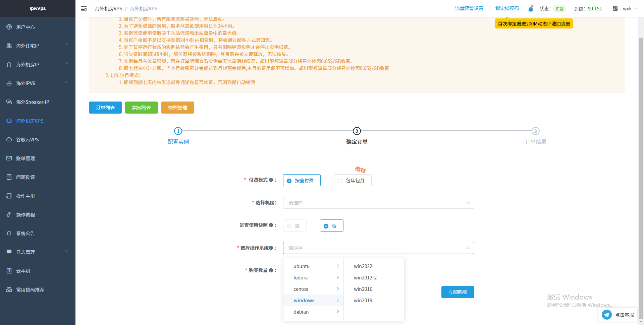Click the Ip&Vps logo header

click(x=38, y=8)
